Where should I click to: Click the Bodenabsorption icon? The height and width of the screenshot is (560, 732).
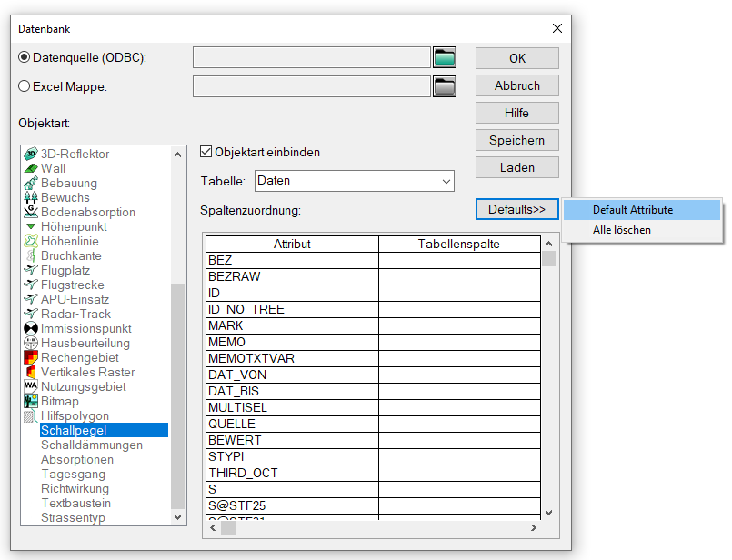tap(31, 212)
